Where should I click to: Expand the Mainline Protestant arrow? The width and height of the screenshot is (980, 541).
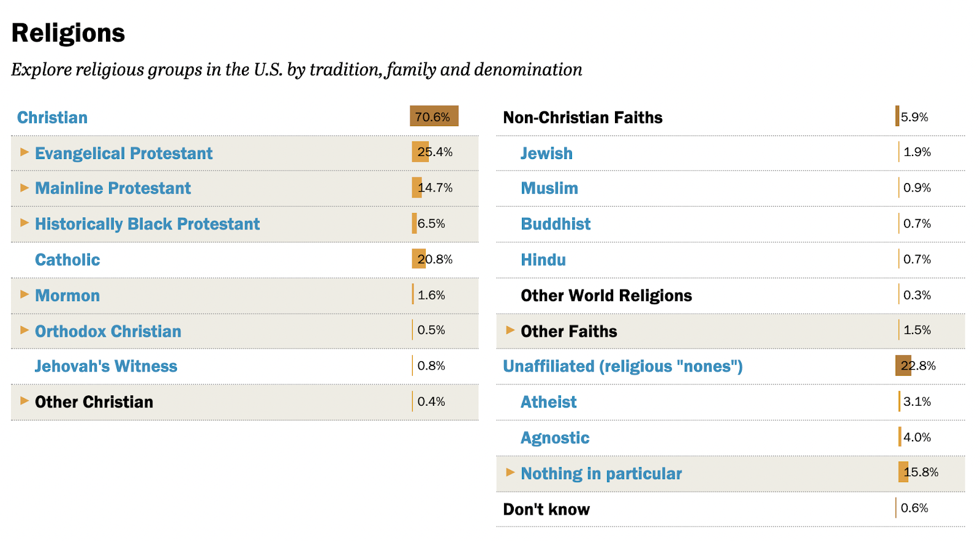[24, 187]
